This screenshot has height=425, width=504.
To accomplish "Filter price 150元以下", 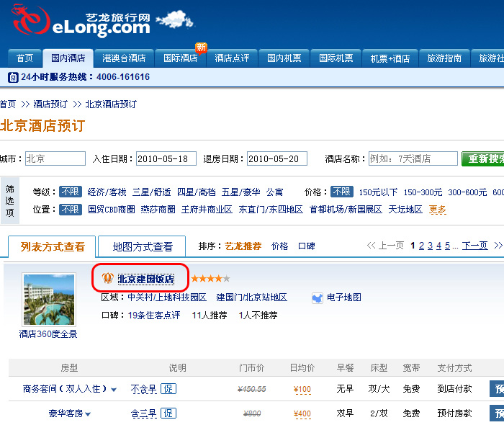I will pos(378,192).
